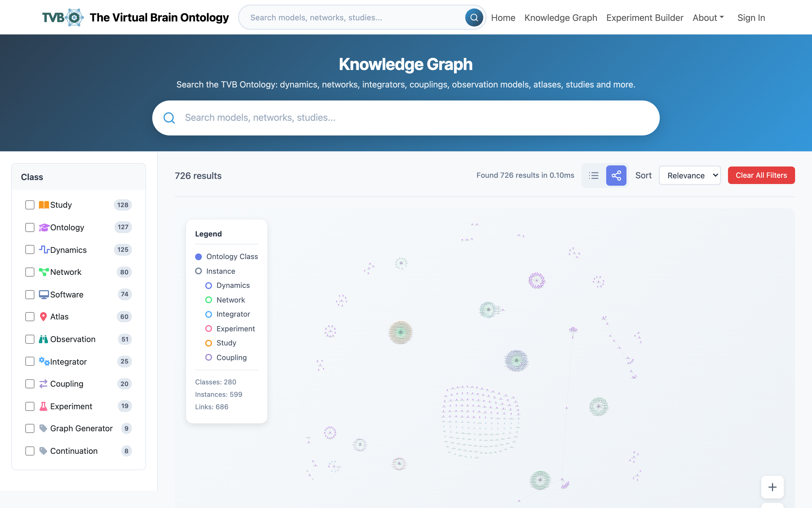This screenshot has width=812, height=508.
Task: Switch to graph view icon
Action: [616, 175]
